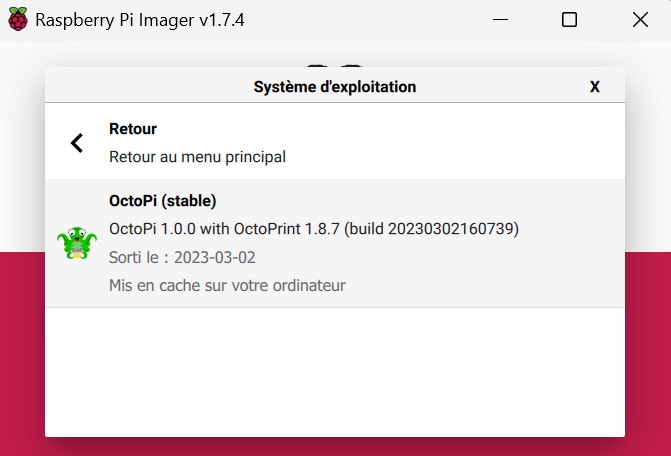Screen dimensions: 671x456
Task: Click the crimson background left of dialog
Action: pyautogui.click(x=22, y=353)
